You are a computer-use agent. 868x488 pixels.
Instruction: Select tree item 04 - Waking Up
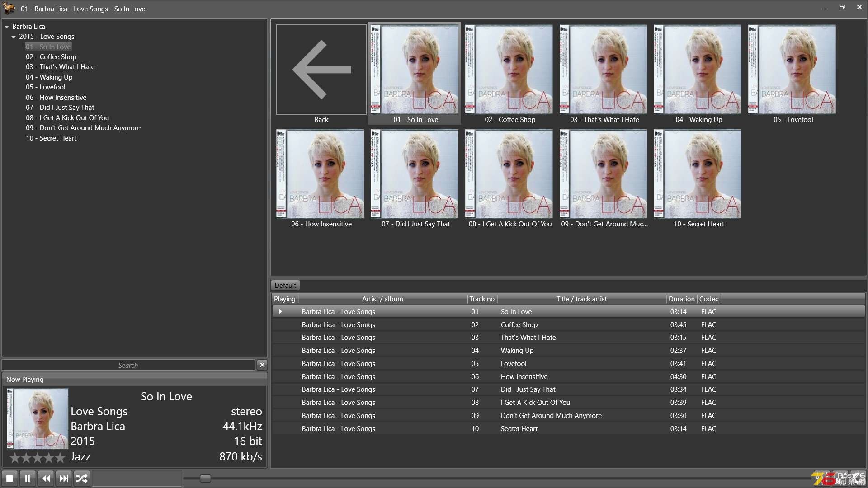(x=49, y=77)
